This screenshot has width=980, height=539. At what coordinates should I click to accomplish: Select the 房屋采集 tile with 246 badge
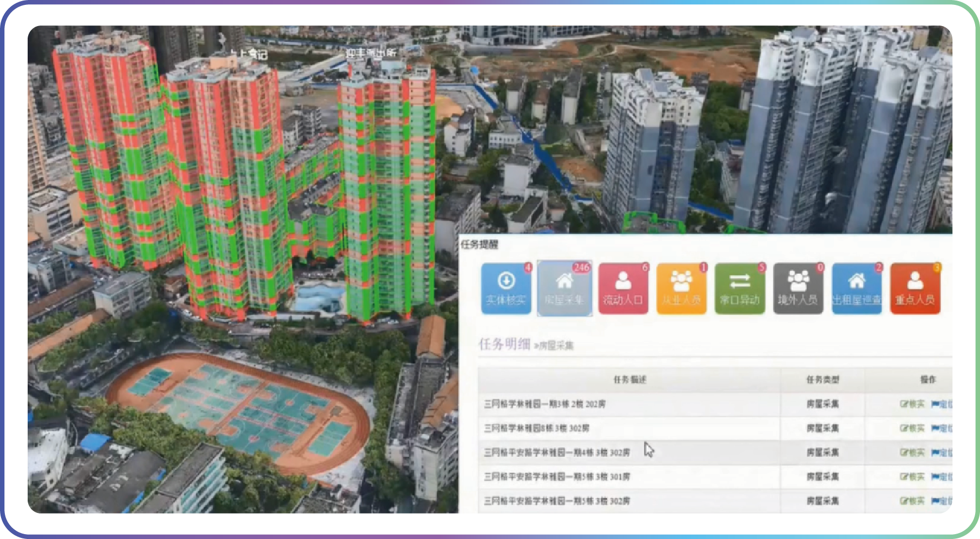coord(564,288)
